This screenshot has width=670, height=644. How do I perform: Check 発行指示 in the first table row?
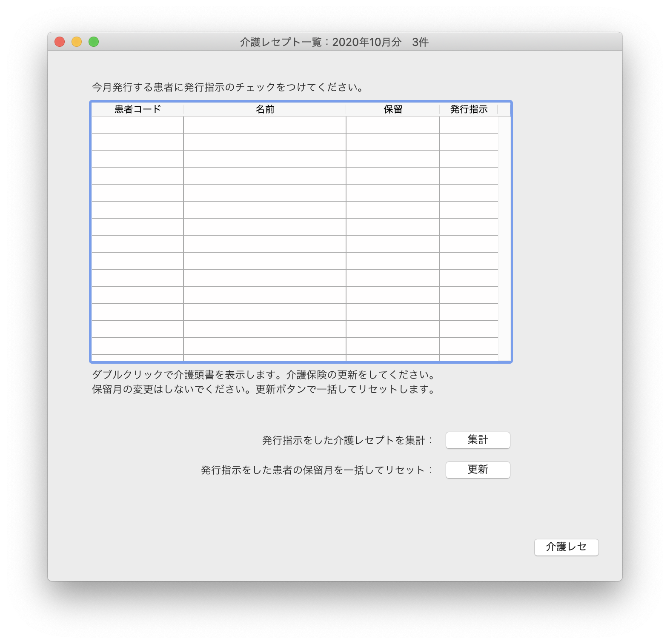[469, 125]
